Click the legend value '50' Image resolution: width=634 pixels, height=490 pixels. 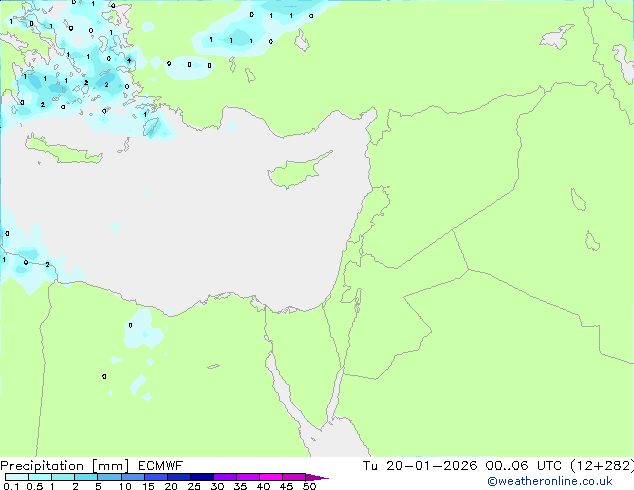click(x=309, y=486)
